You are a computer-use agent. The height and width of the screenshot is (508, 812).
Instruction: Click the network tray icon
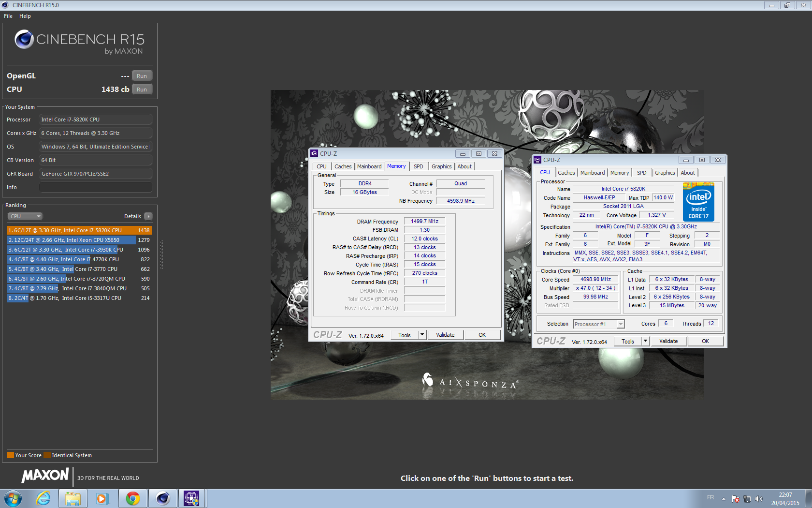click(x=747, y=498)
